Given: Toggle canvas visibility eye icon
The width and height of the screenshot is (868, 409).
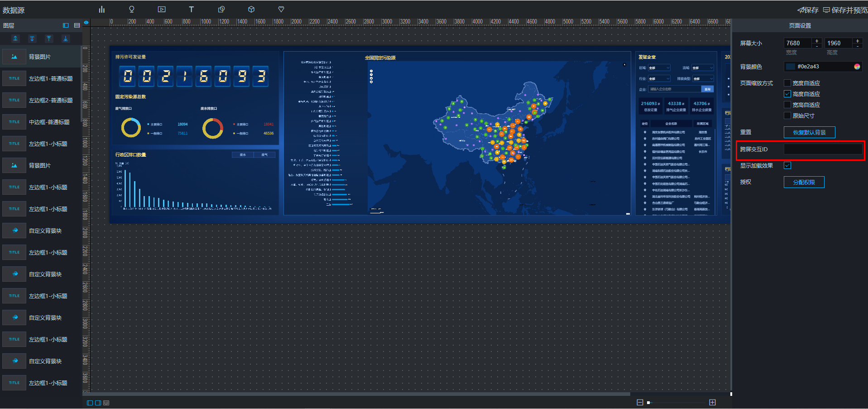Looking at the screenshot, I should pyautogui.click(x=86, y=22).
